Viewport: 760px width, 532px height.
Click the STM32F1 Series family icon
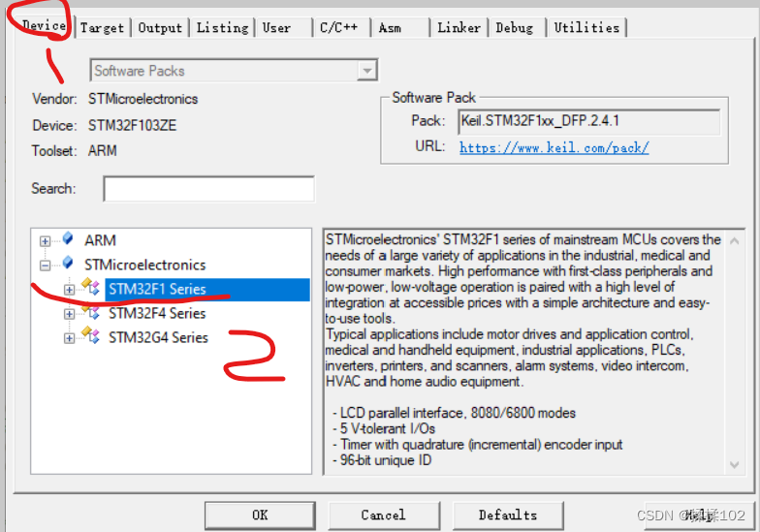tap(91, 287)
